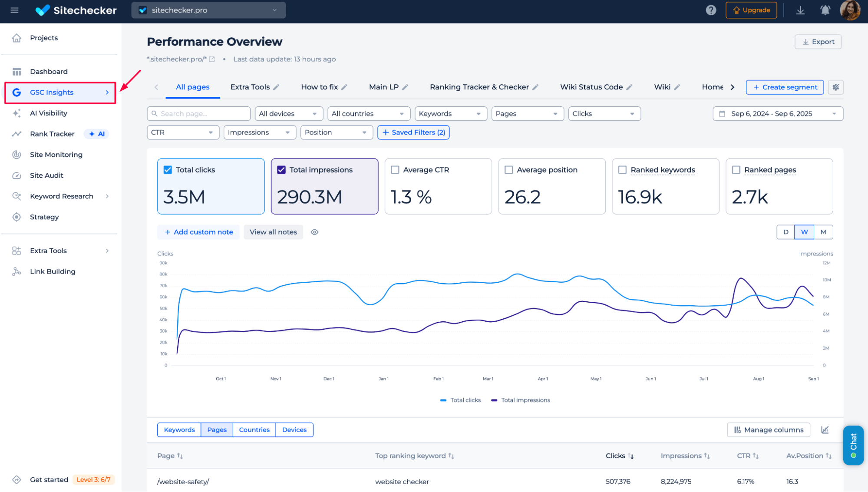Viewport: 868px width, 492px height.
Task: Click the Rank Tracker chart icon
Action: coord(17,134)
